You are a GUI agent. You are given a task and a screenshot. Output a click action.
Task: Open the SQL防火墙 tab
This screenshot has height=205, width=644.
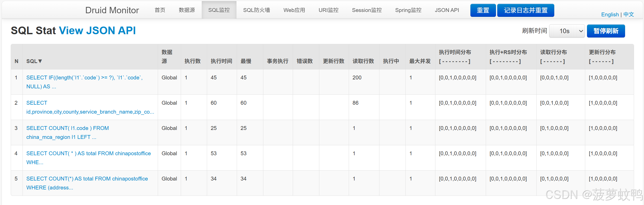tap(256, 10)
